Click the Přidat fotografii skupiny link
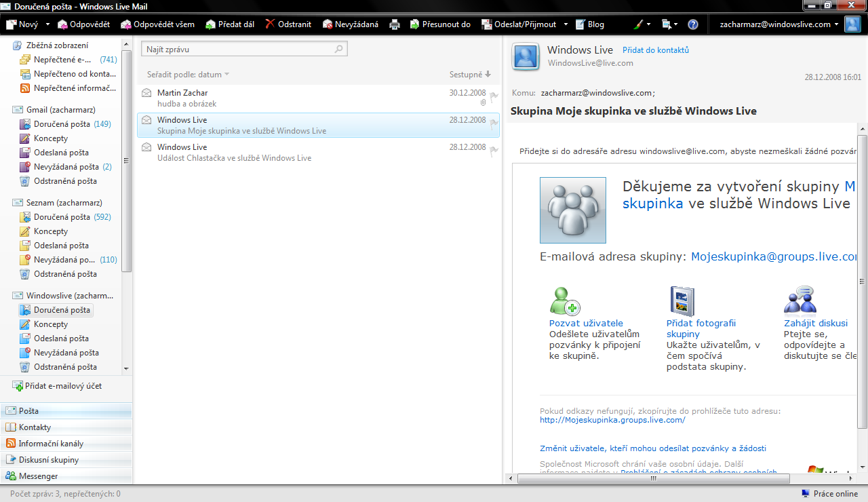The width and height of the screenshot is (868, 502). 701,328
